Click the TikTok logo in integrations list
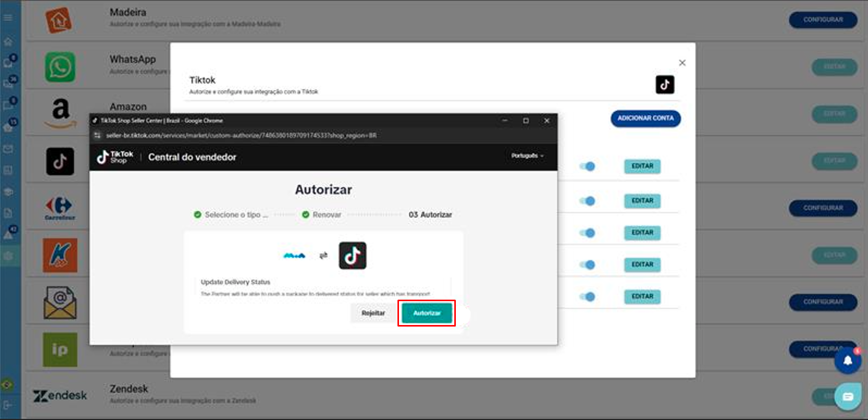Image resolution: width=868 pixels, height=420 pixels. [60, 161]
